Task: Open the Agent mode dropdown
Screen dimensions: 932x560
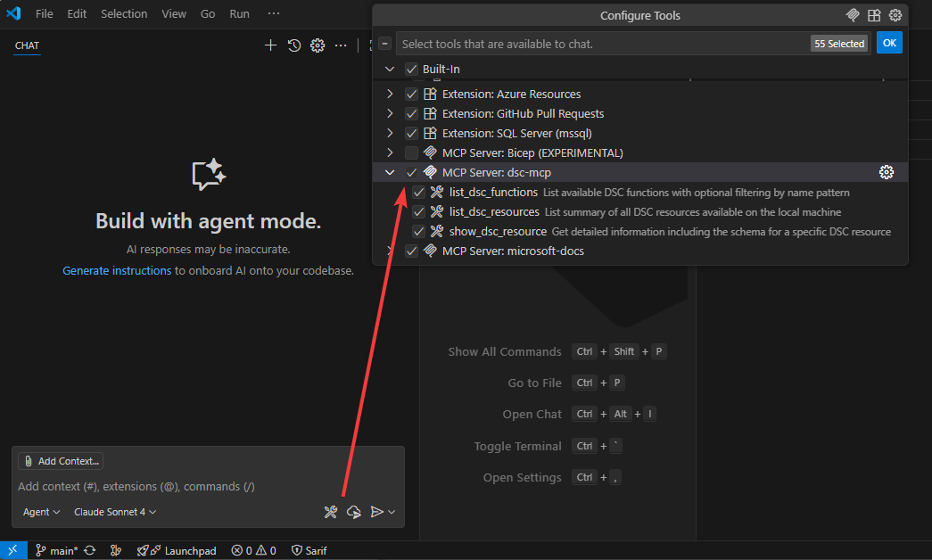Action: click(x=42, y=512)
